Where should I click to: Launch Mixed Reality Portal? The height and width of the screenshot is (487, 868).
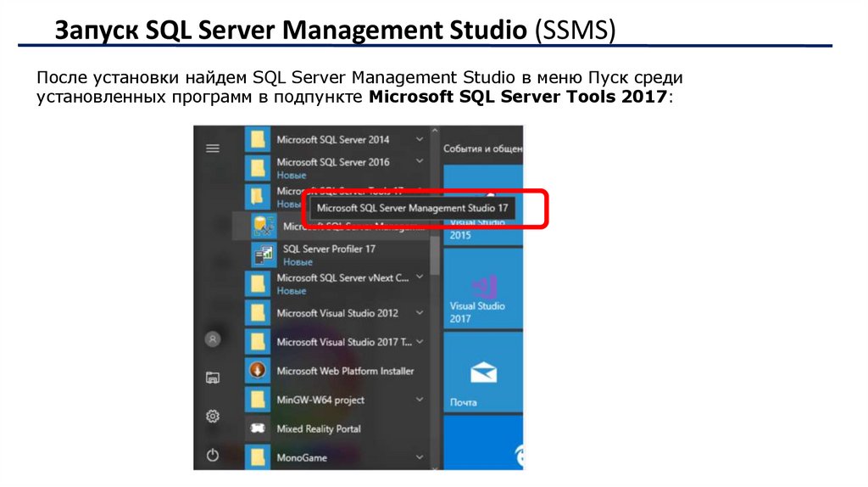pos(337,428)
